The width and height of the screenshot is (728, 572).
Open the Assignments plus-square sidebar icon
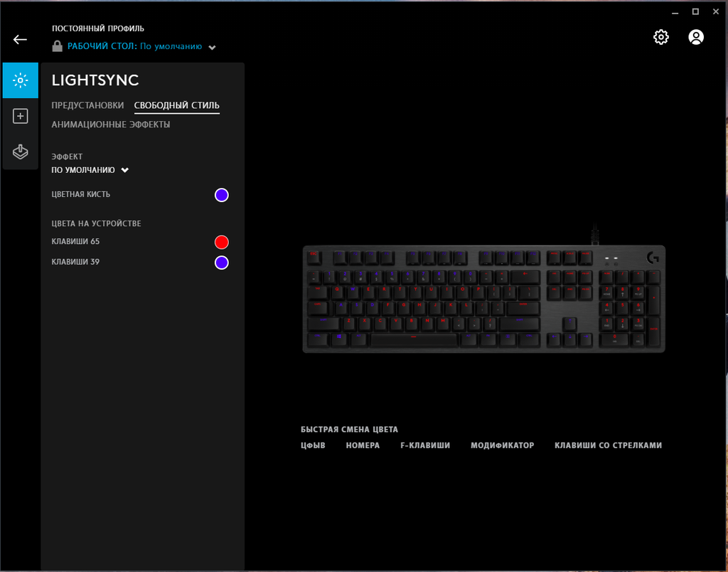pyautogui.click(x=21, y=116)
